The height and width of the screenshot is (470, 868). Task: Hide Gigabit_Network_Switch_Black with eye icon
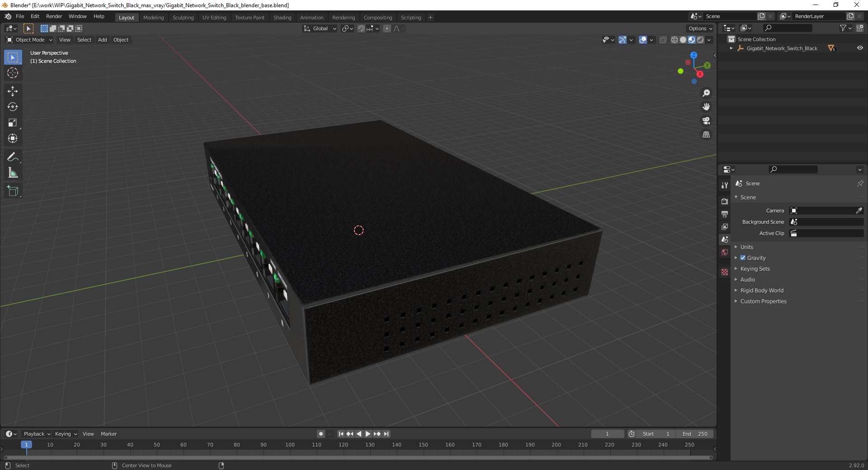pyautogui.click(x=860, y=48)
